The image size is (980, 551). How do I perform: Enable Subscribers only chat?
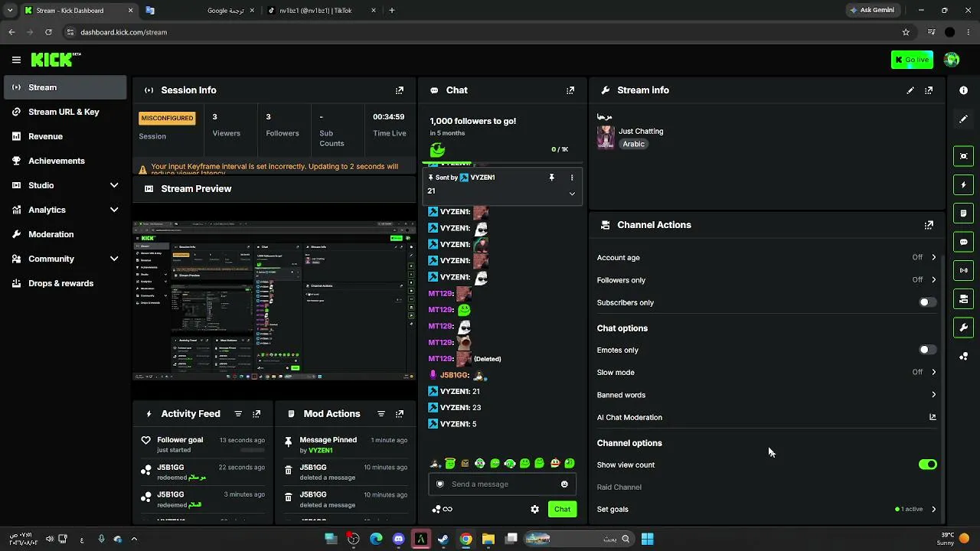click(x=927, y=302)
